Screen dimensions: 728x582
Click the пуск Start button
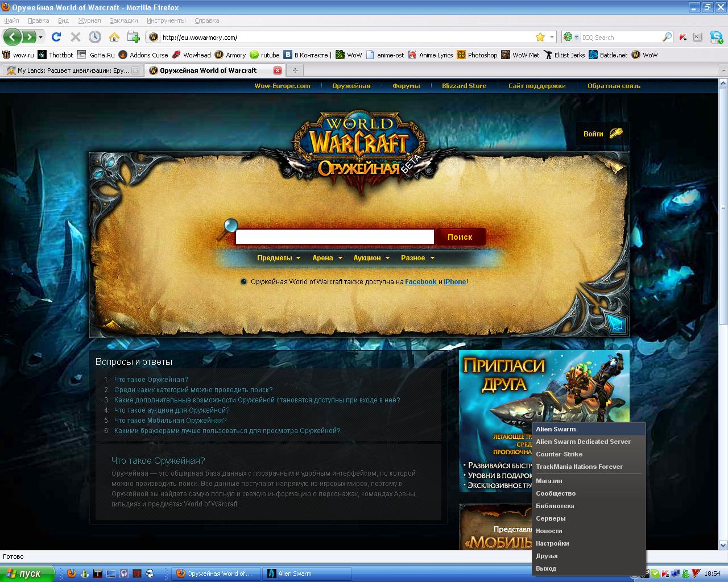[x=27, y=573]
